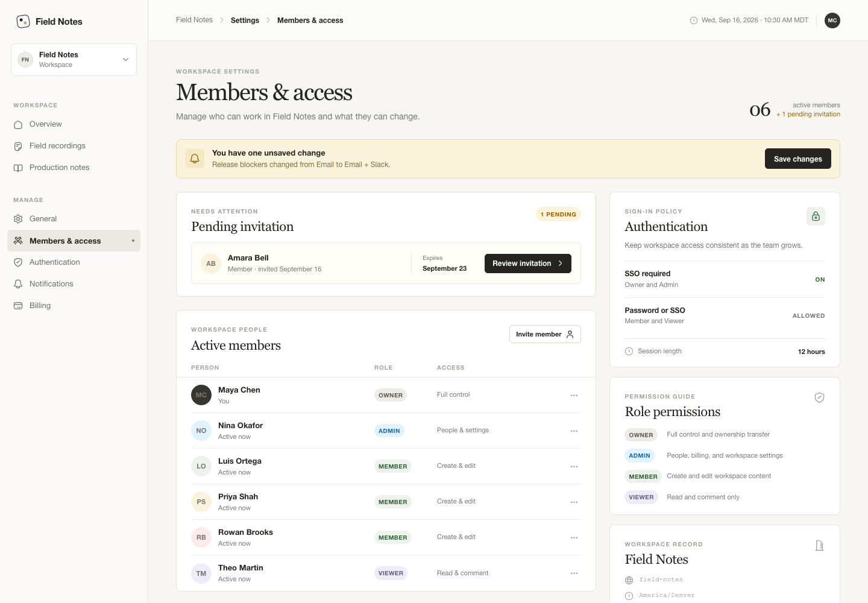
Task: Click the Settings breadcrumb link
Action: 245,21
